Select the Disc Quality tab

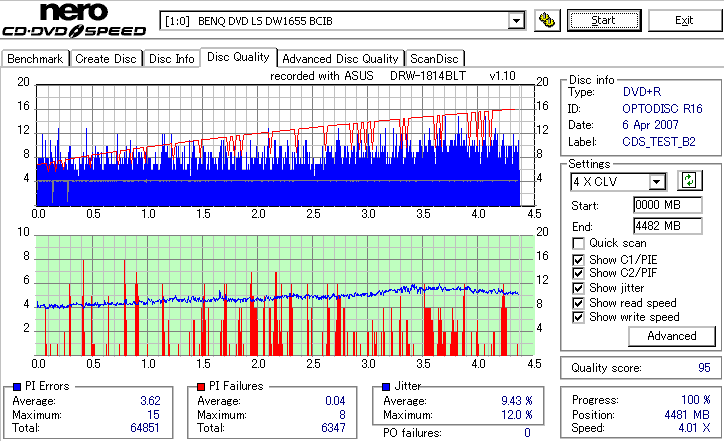click(x=238, y=57)
